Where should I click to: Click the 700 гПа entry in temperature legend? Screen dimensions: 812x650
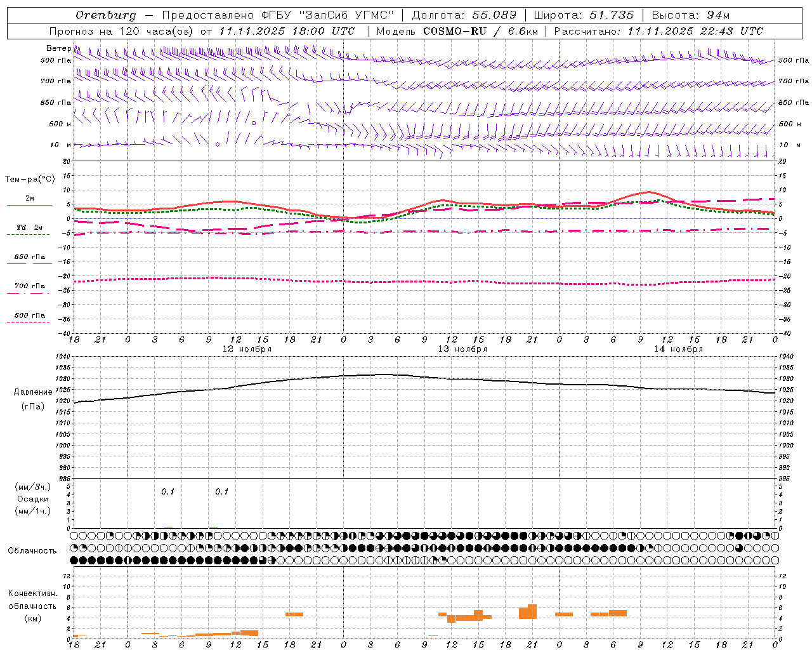click(30, 286)
